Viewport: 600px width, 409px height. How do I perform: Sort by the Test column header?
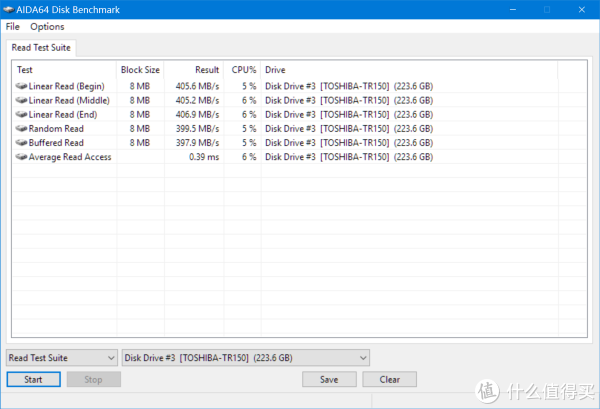pyautogui.click(x=64, y=70)
